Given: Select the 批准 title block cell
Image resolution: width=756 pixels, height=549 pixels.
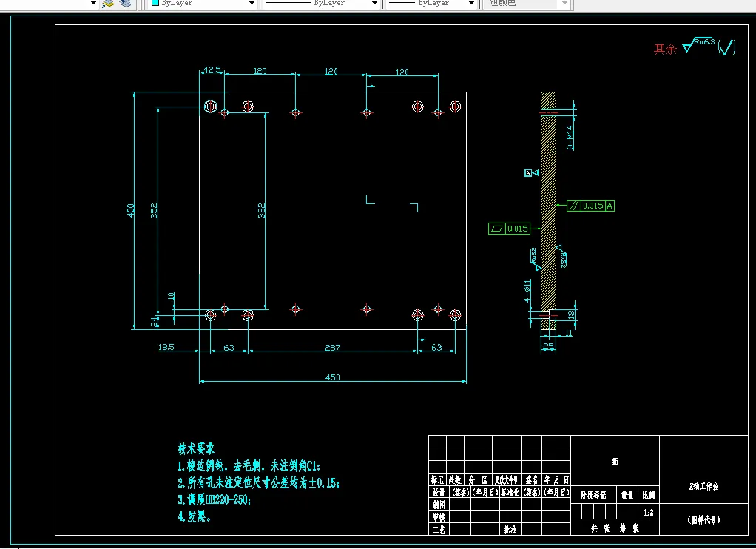Looking at the screenshot, I should coord(510,530).
